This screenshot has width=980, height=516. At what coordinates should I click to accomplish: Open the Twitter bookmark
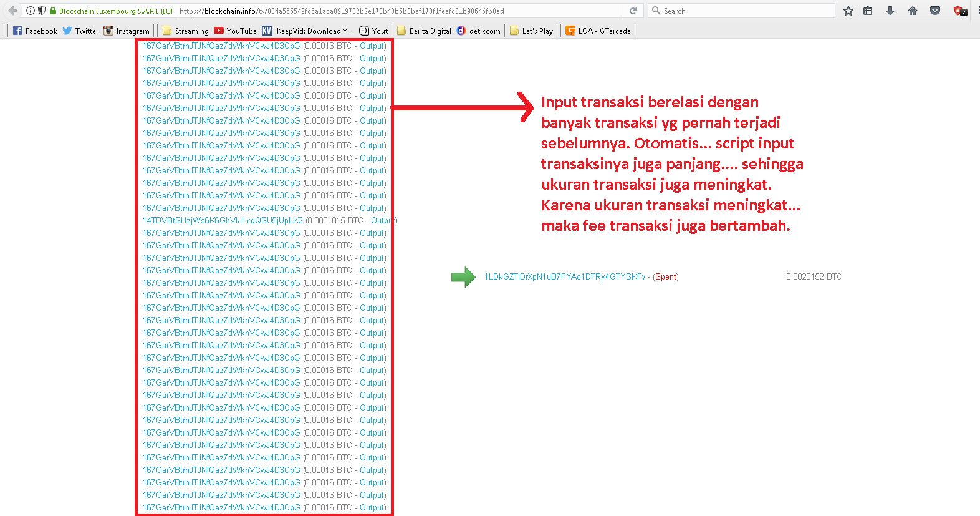pyautogui.click(x=80, y=31)
